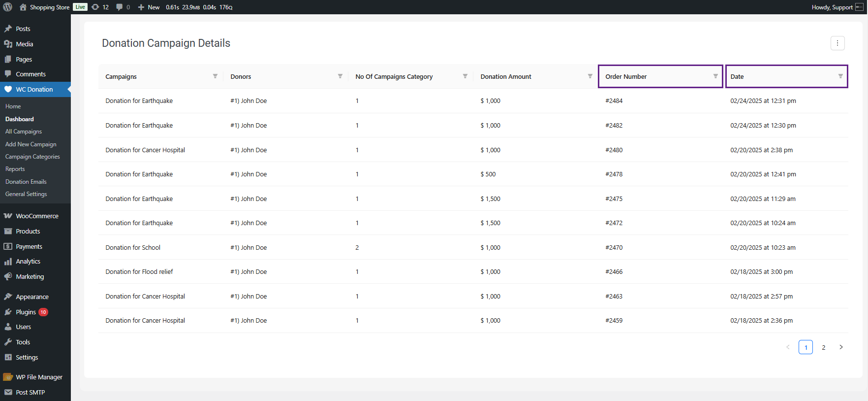The width and height of the screenshot is (868, 401).
Task: Expand the New content menu
Action: [x=149, y=7]
